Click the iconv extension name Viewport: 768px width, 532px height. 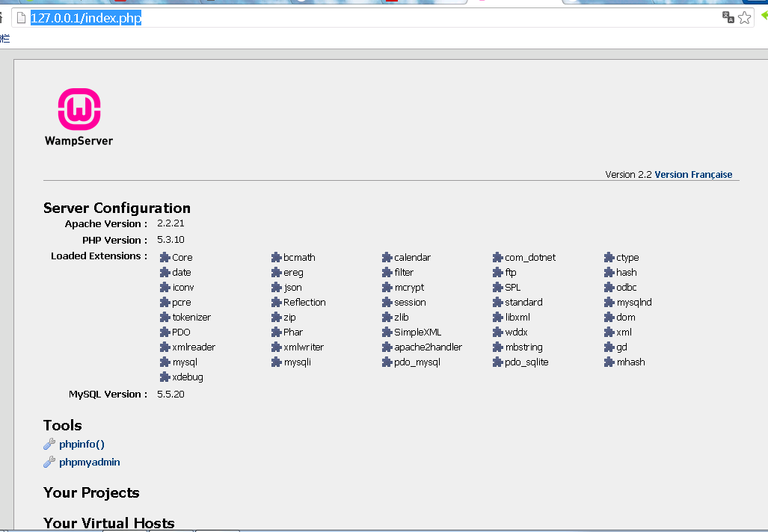(x=183, y=287)
